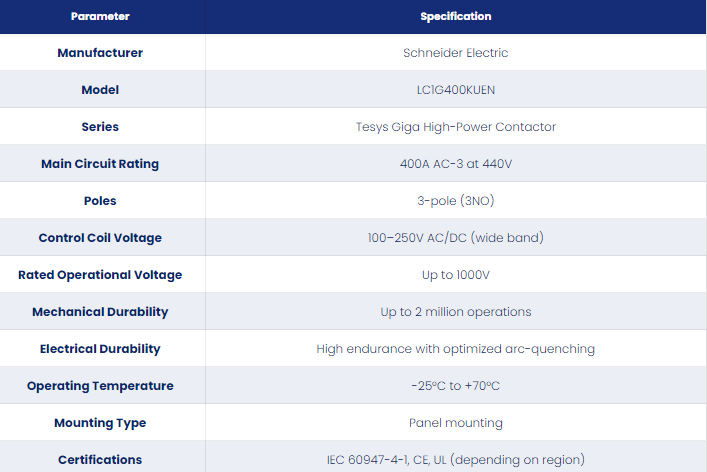
Task: Click the 'Mounting Type' label
Action: [x=100, y=422]
